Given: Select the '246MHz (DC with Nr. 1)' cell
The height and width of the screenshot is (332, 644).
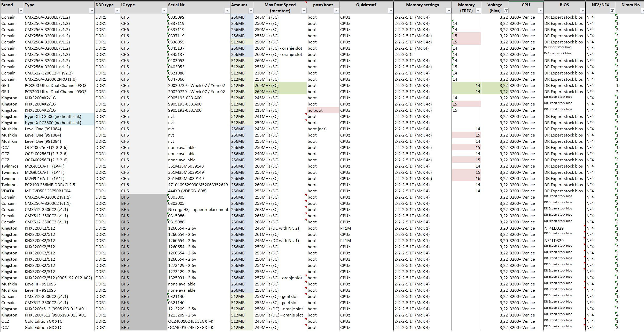Looking at the screenshot, I should 280,240.
